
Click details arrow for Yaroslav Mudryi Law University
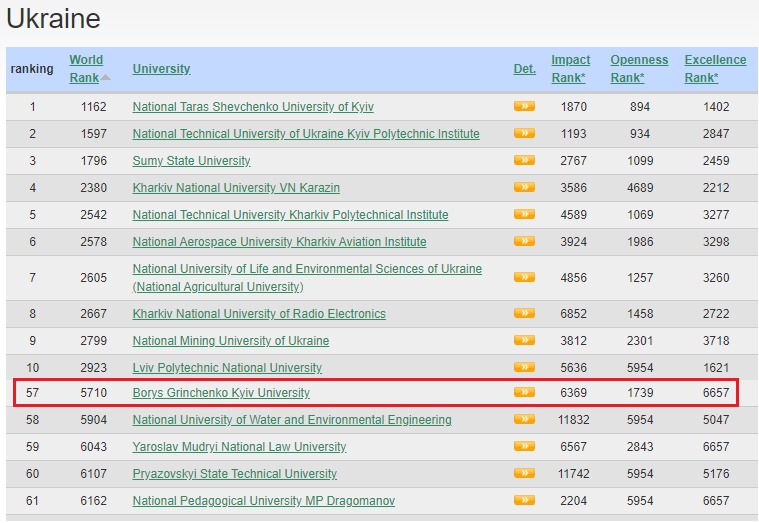[524, 446]
